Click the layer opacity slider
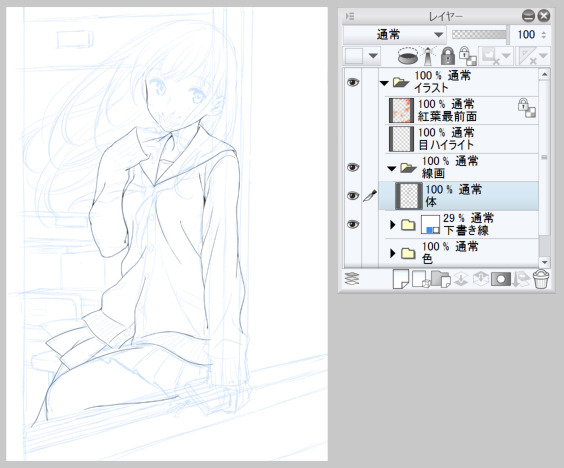The width and height of the screenshot is (564, 468). point(479,35)
